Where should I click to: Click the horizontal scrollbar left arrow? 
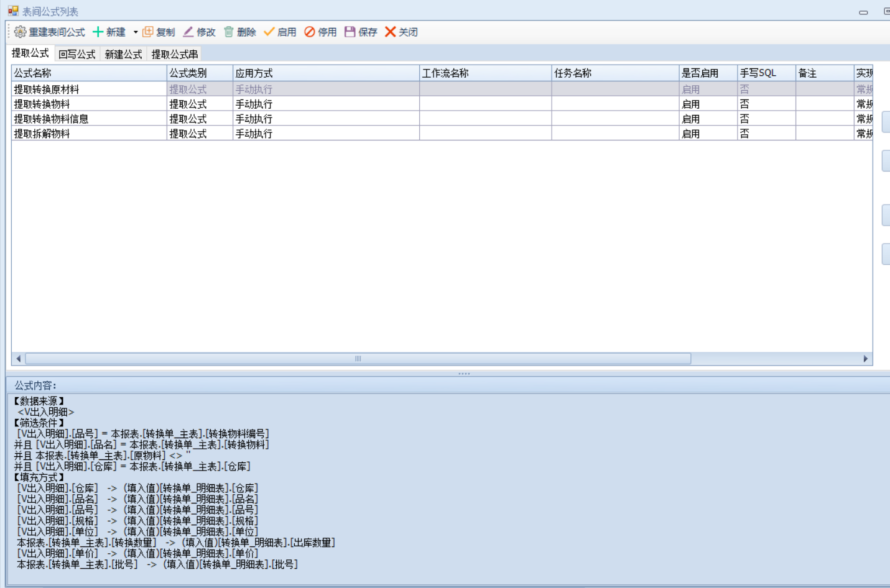pos(19,359)
